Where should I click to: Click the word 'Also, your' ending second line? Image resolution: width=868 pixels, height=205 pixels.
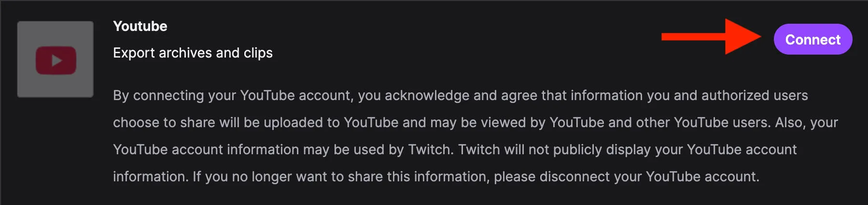[x=807, y=122]
